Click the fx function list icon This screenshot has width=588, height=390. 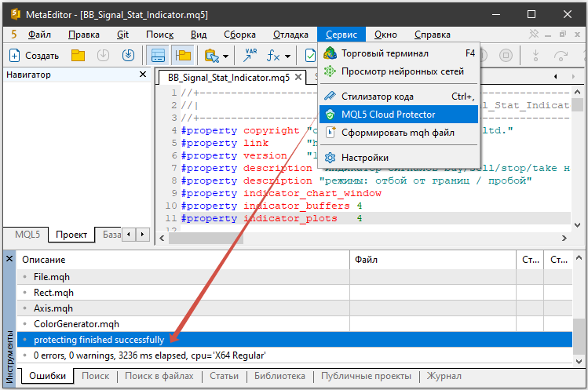tap(273, 56)
